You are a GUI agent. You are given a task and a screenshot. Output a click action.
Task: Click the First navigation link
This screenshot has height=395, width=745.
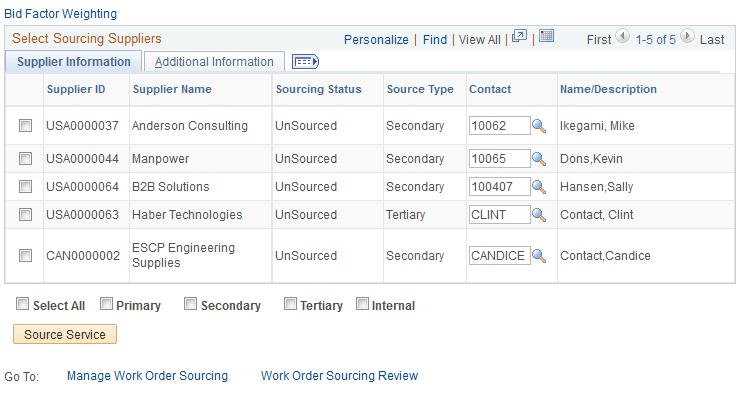[599, 39]
